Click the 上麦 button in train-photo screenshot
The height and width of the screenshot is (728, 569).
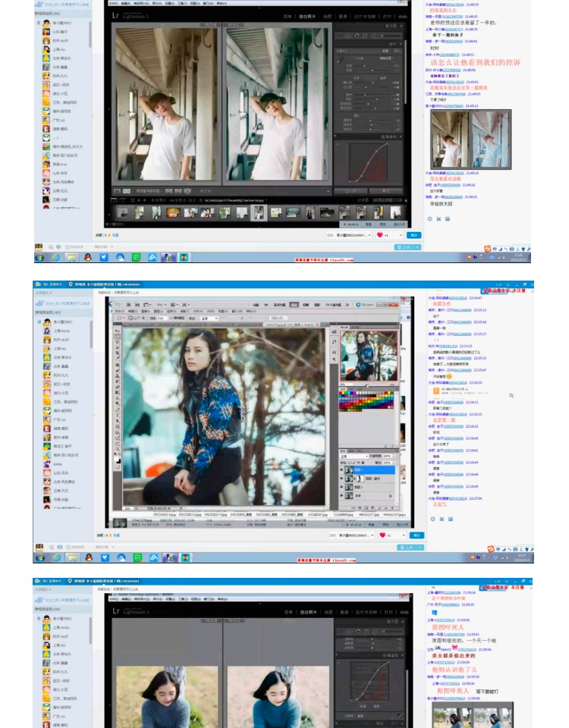pyautogui.click(x=408, y=247)
